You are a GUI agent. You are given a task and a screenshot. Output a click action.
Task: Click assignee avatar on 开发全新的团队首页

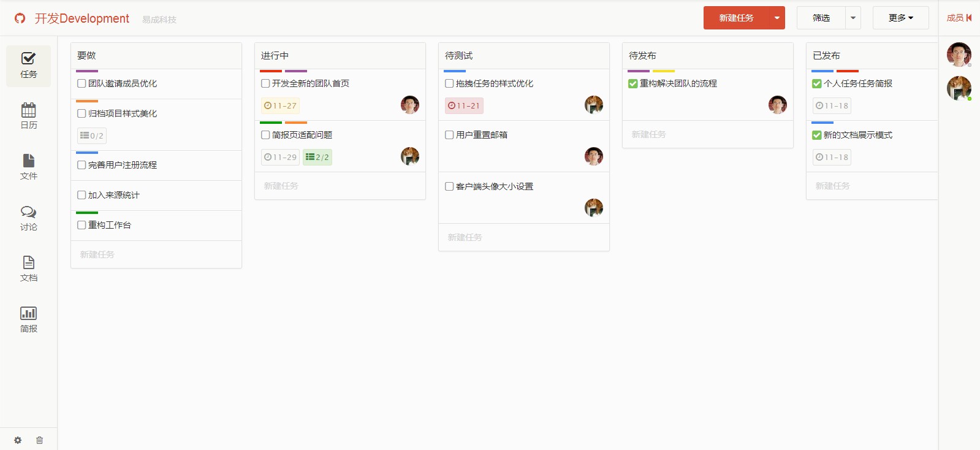coord(410,105)
